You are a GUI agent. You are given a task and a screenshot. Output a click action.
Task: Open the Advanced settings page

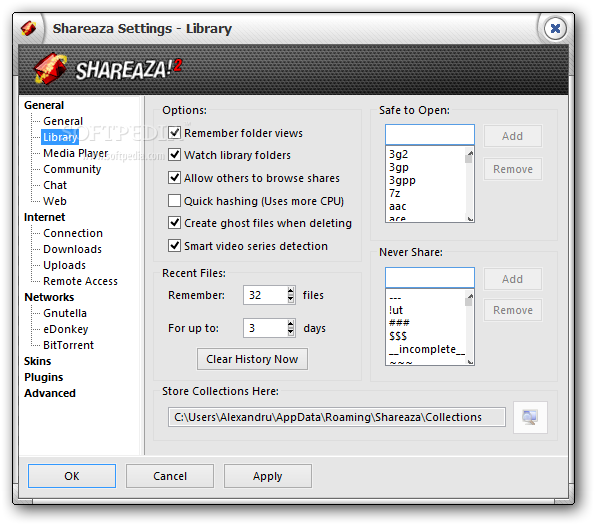[x=50, y=393]
